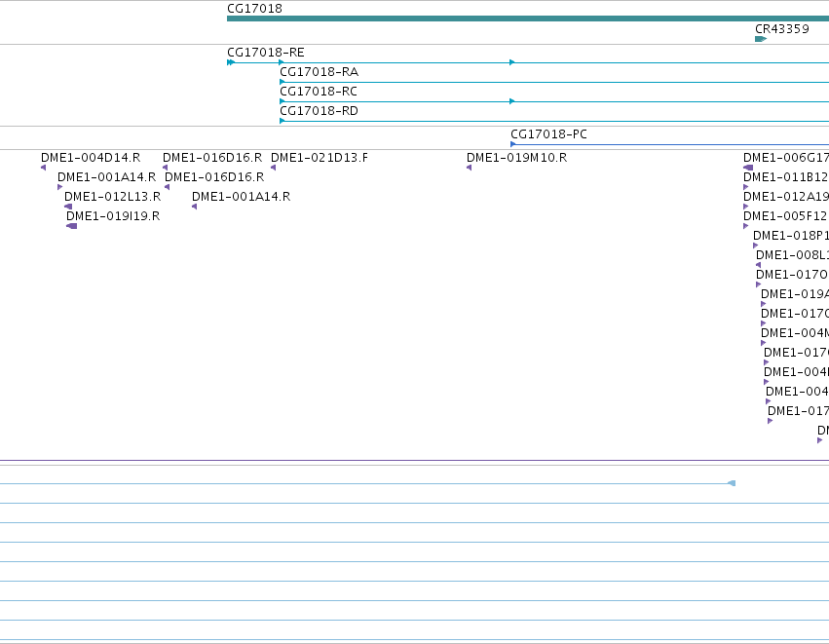Click the purple glyph below DME1-006G17

click(x=748, y=168)
